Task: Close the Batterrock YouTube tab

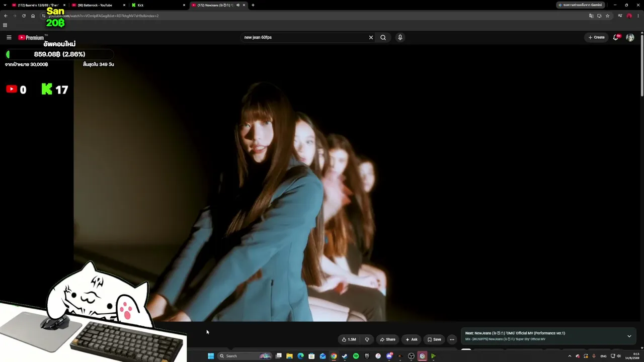Action: click(124, 5)
